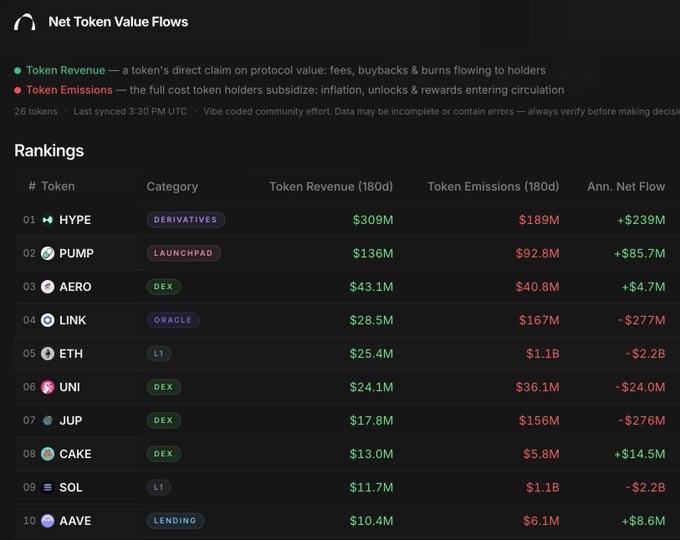Click the SOL token icon
Viewport: 680px width, 540px height.
pyautogui.click(x=48, y=488)
